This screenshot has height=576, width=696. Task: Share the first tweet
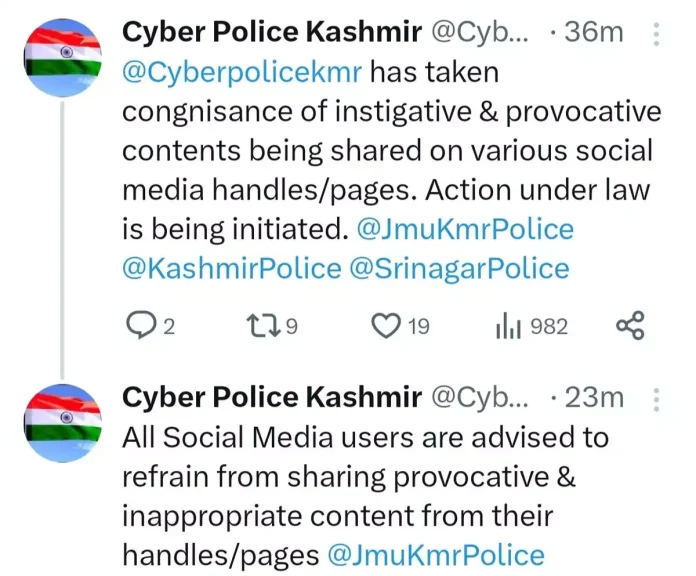tap(630, 326)
